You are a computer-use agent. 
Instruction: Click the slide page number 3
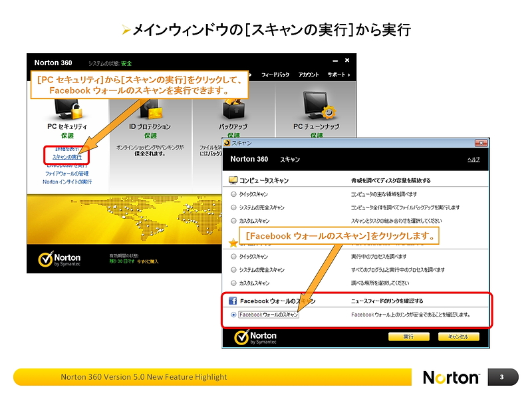(x=501, y=377)
